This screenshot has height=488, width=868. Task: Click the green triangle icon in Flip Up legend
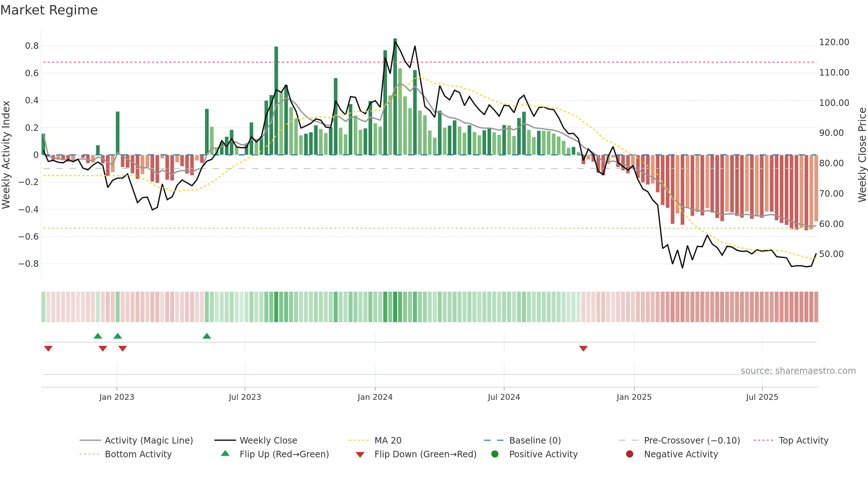(225, 453)
